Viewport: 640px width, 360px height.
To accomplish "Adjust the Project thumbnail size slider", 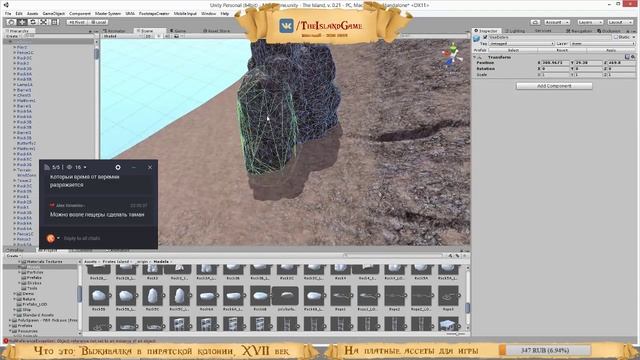I will pyautogui.click(x=455, y=333).
